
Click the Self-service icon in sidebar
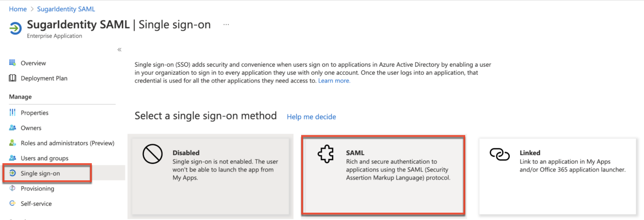pos(12,203)
